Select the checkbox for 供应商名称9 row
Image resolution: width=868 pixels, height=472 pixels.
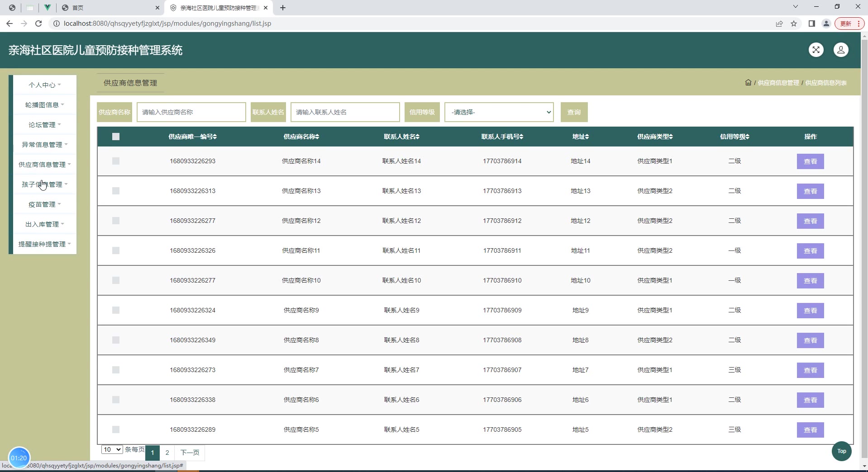pyautogui.click(x=116, y=310)
